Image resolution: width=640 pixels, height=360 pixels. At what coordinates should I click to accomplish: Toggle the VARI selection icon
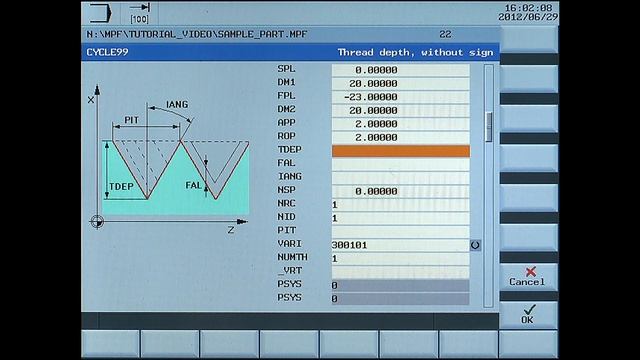[475, 245]
